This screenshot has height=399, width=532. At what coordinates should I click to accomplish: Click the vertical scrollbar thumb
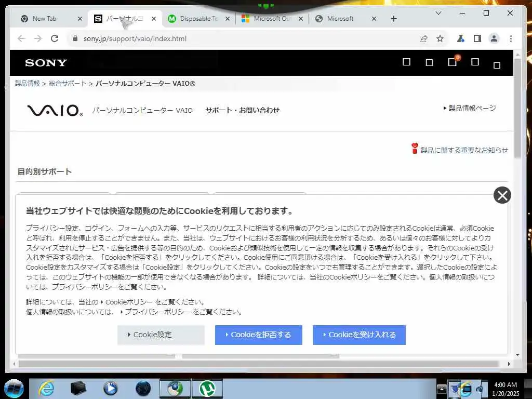click(x=517, y=108)
